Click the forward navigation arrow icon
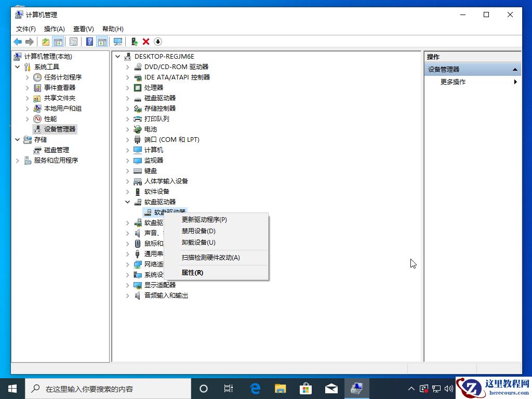 click(29, 42)
